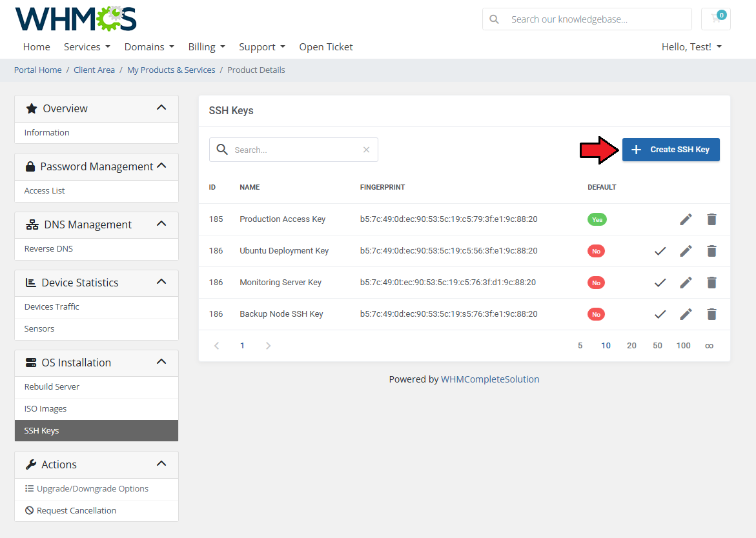Collapse the DNS Management panel
This screenshot has height=538, width=756.
161,223
